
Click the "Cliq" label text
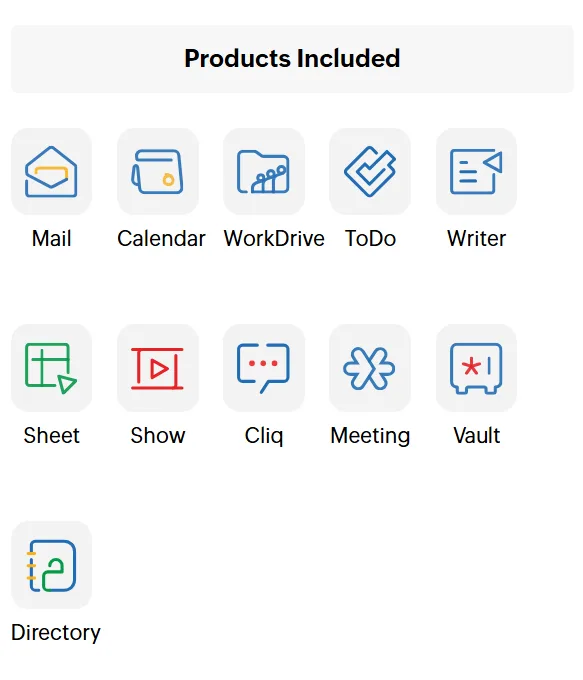coord(264,436)
